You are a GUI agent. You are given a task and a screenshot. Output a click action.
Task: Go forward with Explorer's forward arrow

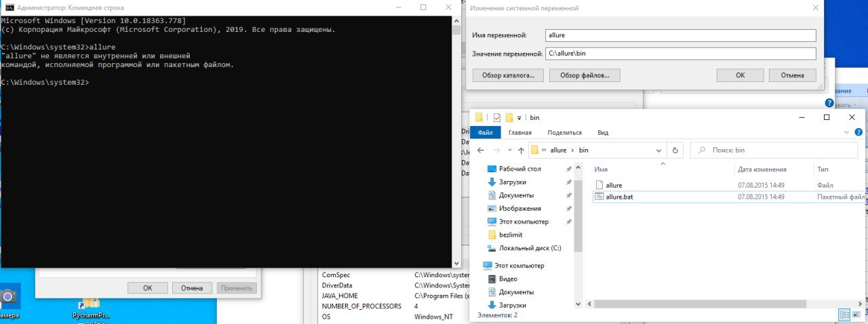tap(497, 150)
